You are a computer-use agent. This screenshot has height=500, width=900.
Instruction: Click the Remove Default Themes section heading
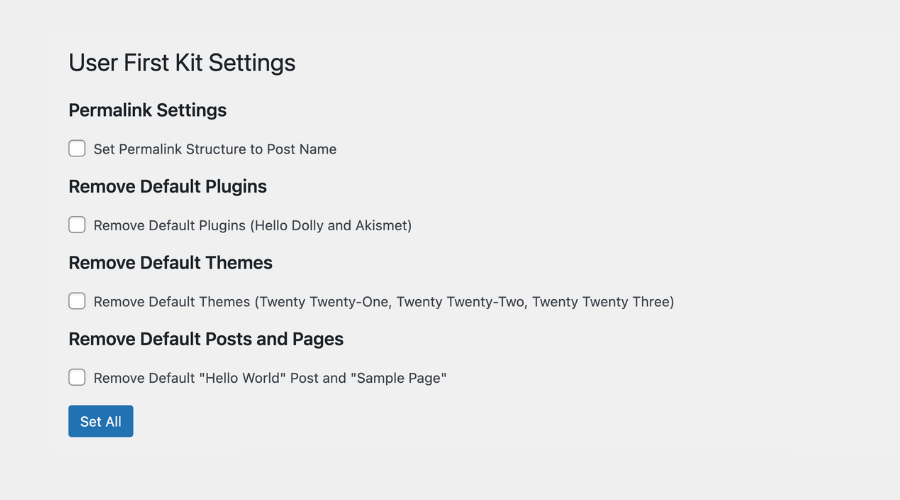[x=171, y=263]
